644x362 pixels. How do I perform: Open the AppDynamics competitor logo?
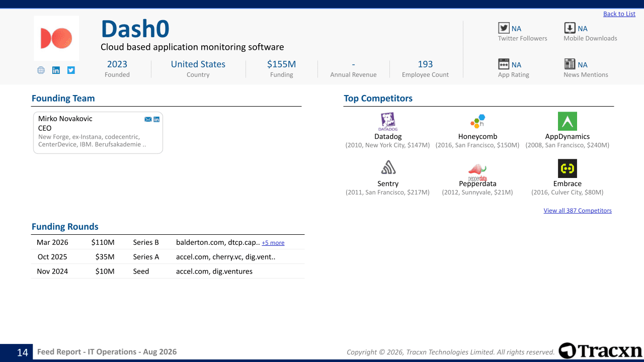click(x=568, y=122)
